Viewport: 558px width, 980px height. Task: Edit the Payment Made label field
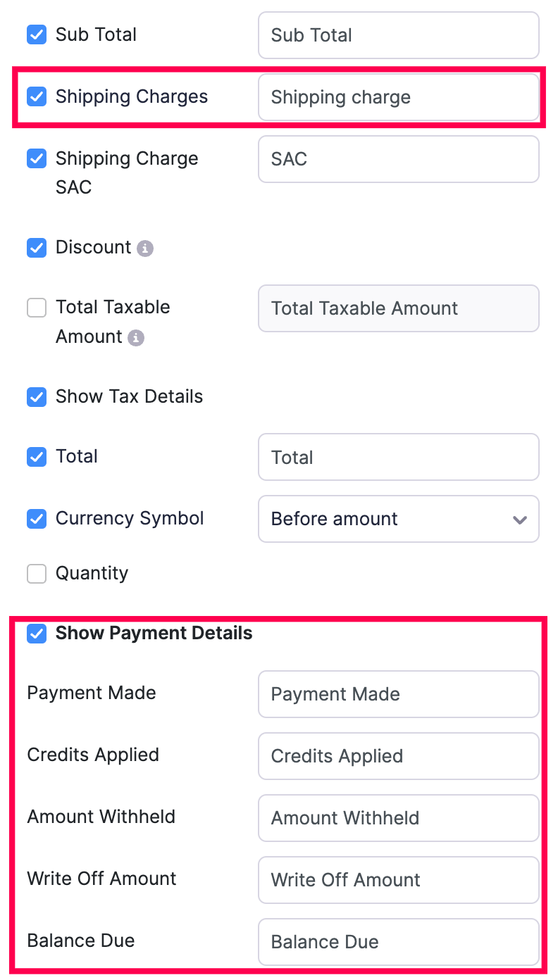pyautogui.click(x=398, y=694)
